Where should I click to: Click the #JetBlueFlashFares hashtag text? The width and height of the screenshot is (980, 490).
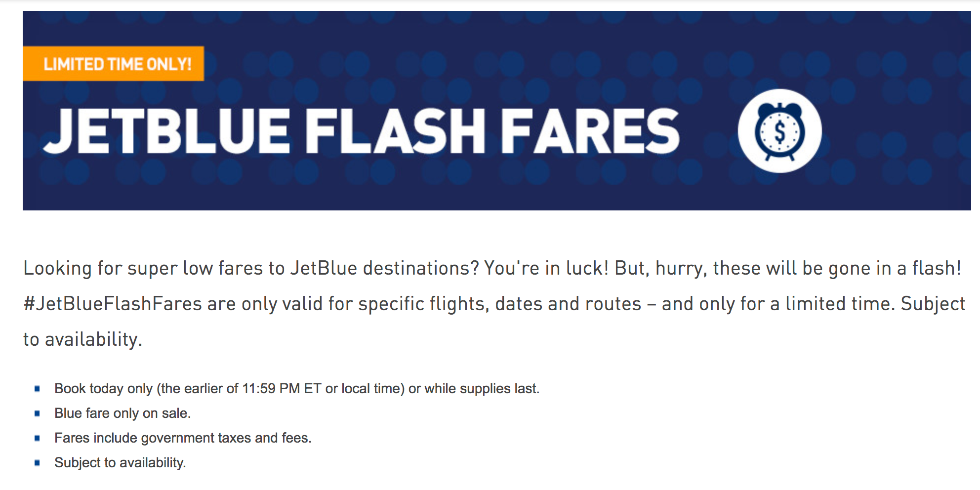pos(113,304)
